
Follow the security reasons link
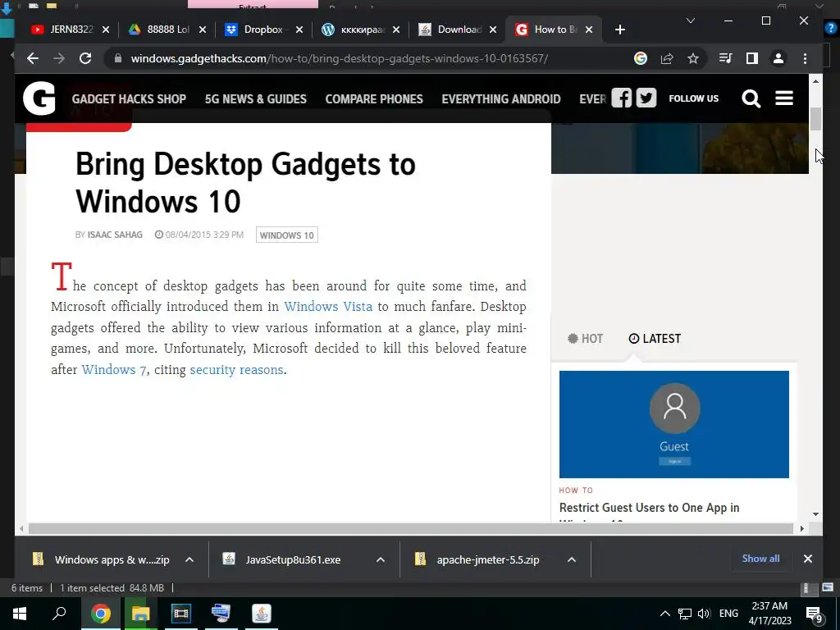pos(236,370)
